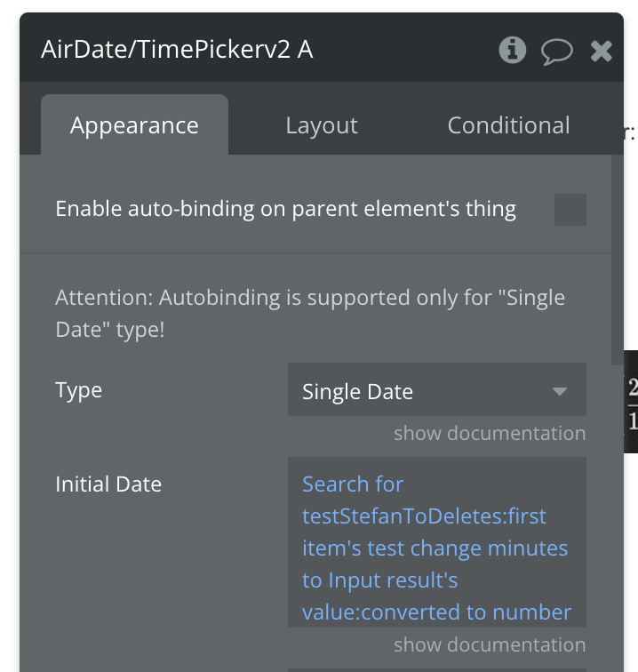Switch to the Appearance tab
This screenshot has height=672, width=638.
click(x=134, y=125)
